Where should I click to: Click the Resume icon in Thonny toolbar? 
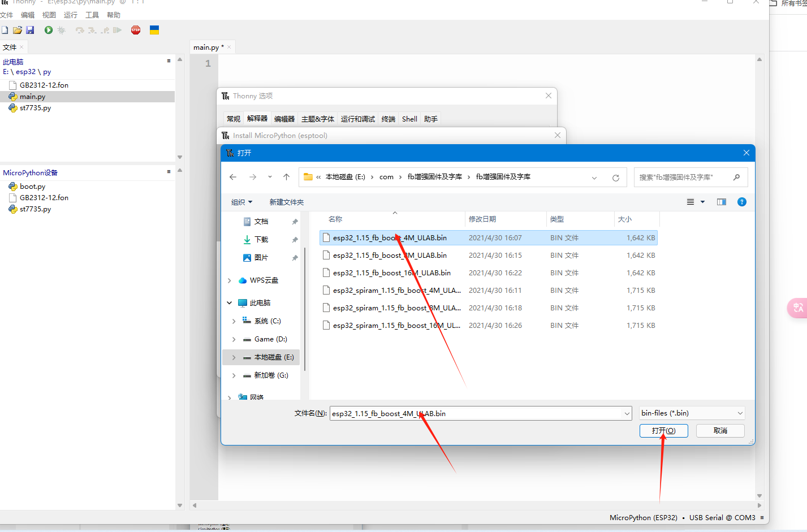[x=117, y=30]
